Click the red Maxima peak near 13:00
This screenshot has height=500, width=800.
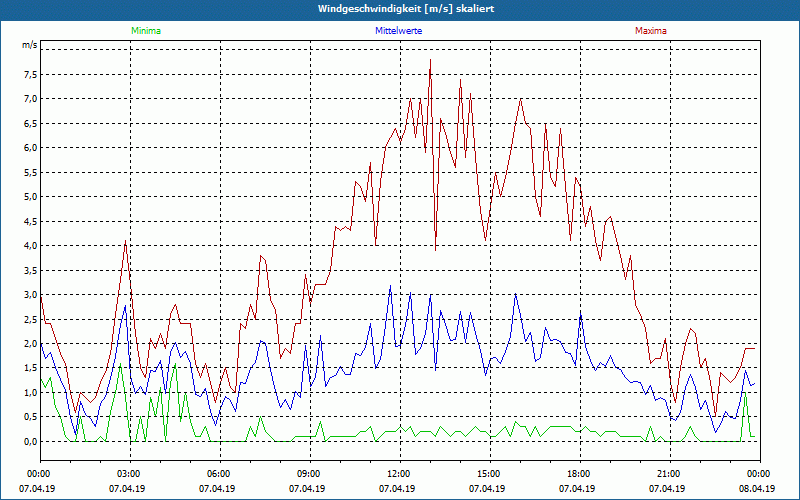coord(430,60)
